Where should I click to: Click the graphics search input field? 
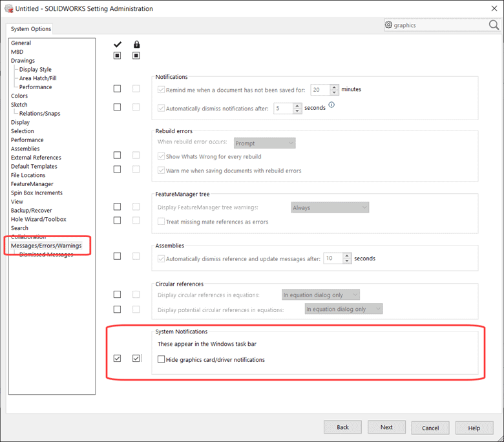(441, 25)
